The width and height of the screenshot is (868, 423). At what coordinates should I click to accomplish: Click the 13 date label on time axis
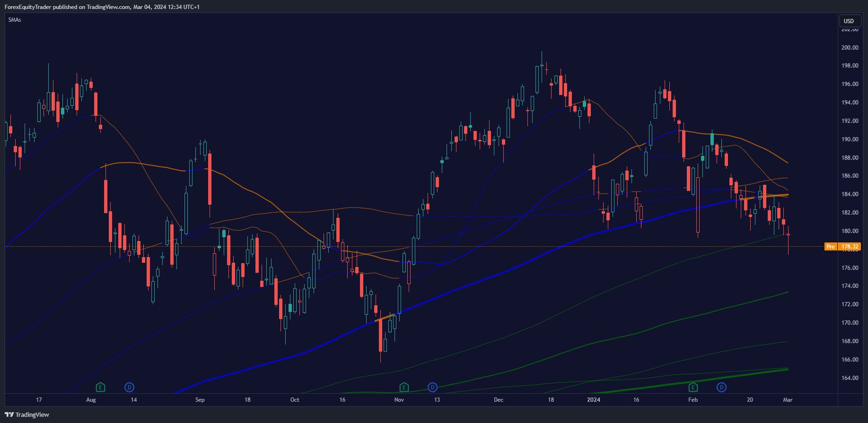(x=437, y=400)
